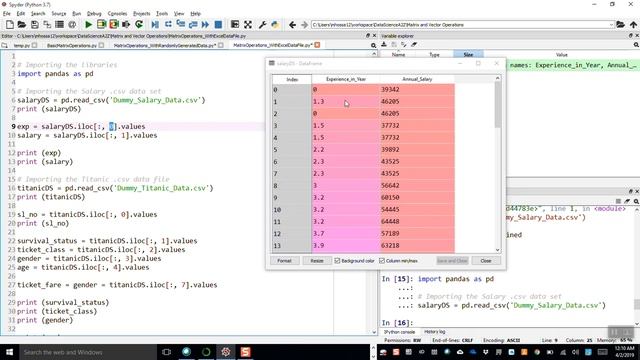Go to parent directory up arrow
Image resolution: width=640 pixels, height=360 pixels.
pyautogui.click(x=633, y=25)
